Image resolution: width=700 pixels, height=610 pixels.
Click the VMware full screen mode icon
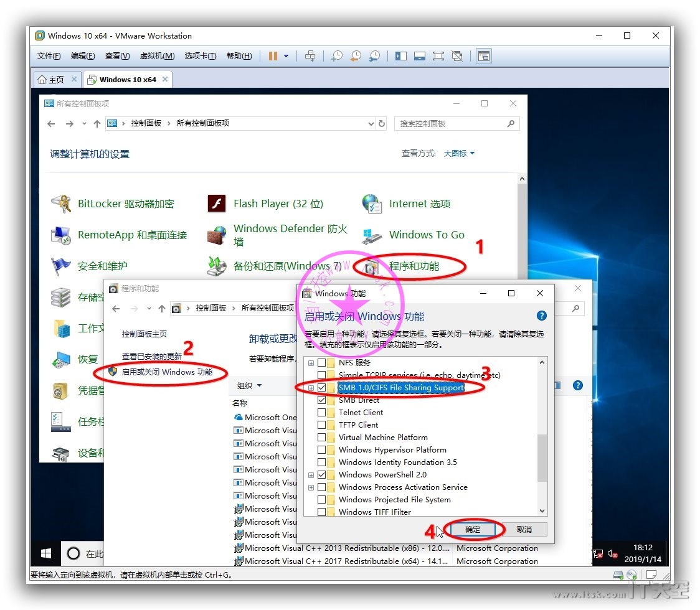(438, 56)
